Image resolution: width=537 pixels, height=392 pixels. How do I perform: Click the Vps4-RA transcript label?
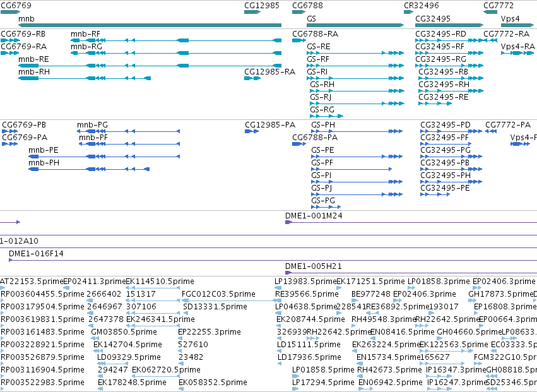point(518,46)
